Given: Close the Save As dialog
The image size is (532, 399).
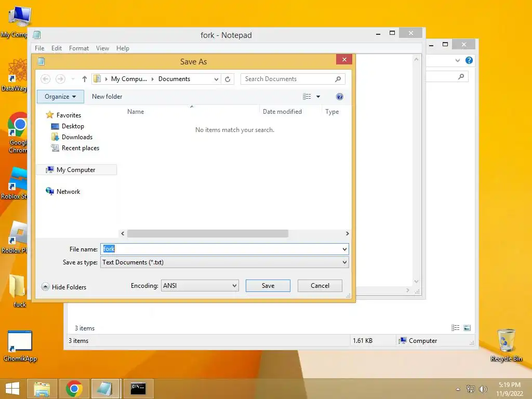Looking at the screenshot, I should point(344,60).
